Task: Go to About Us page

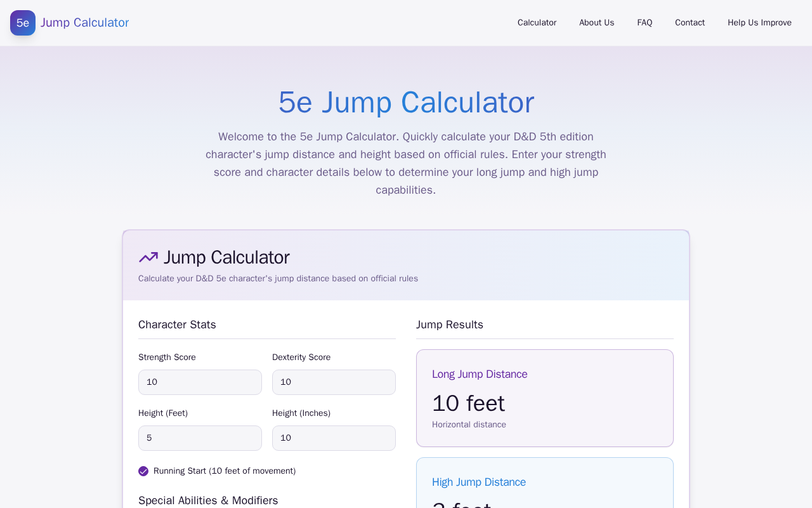Action: (596, 23)
